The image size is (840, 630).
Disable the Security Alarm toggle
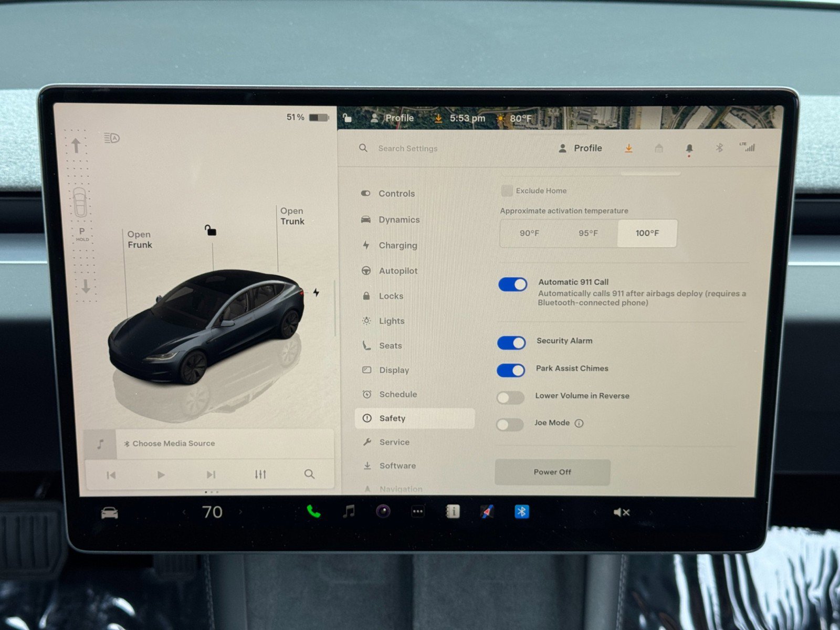[x=511, y=343]
